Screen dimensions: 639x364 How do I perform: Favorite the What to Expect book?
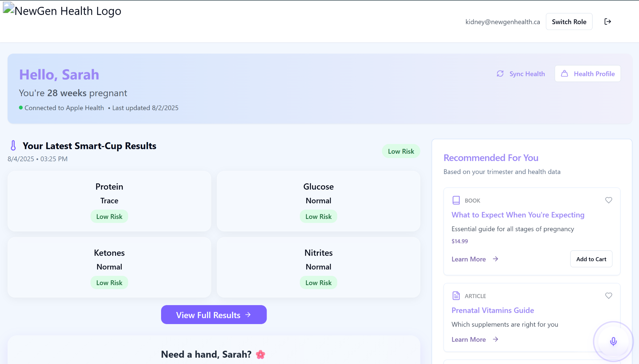[608, 200]
